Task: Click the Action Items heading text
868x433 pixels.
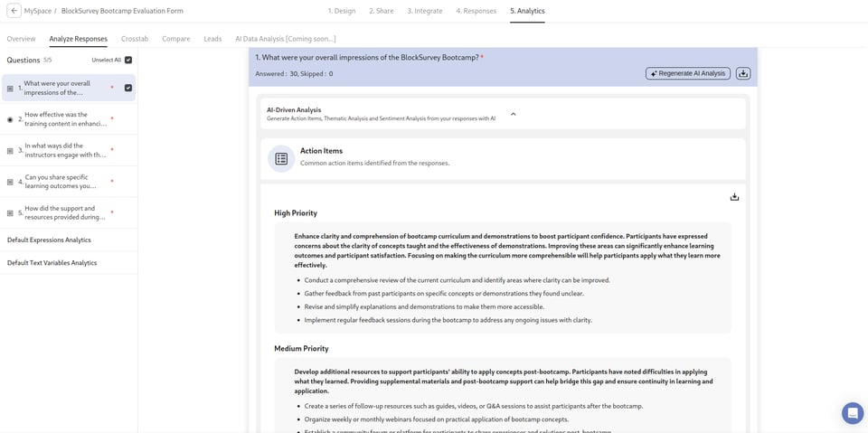Action: point(321,151)
